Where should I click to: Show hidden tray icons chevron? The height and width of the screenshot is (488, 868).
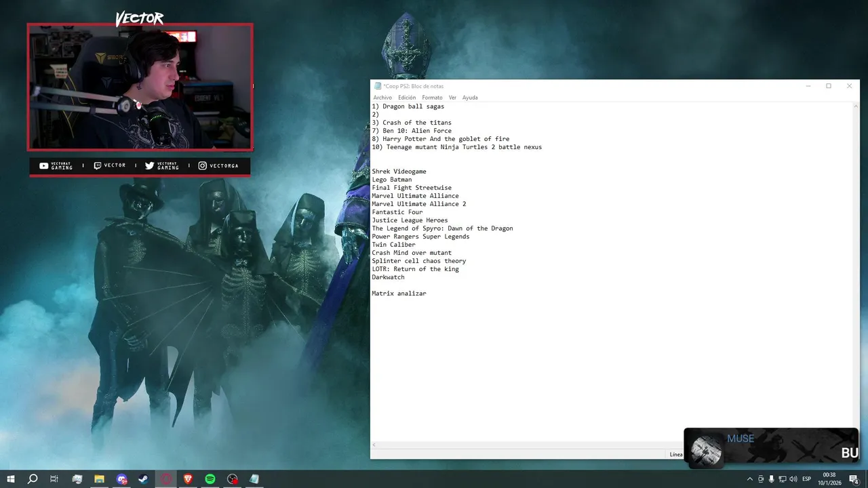[749, 479]
